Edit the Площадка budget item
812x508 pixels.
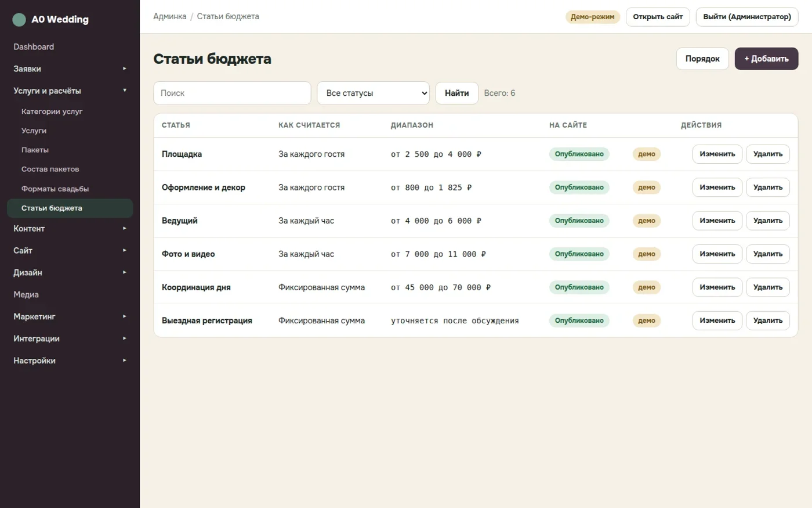[717, 154]
